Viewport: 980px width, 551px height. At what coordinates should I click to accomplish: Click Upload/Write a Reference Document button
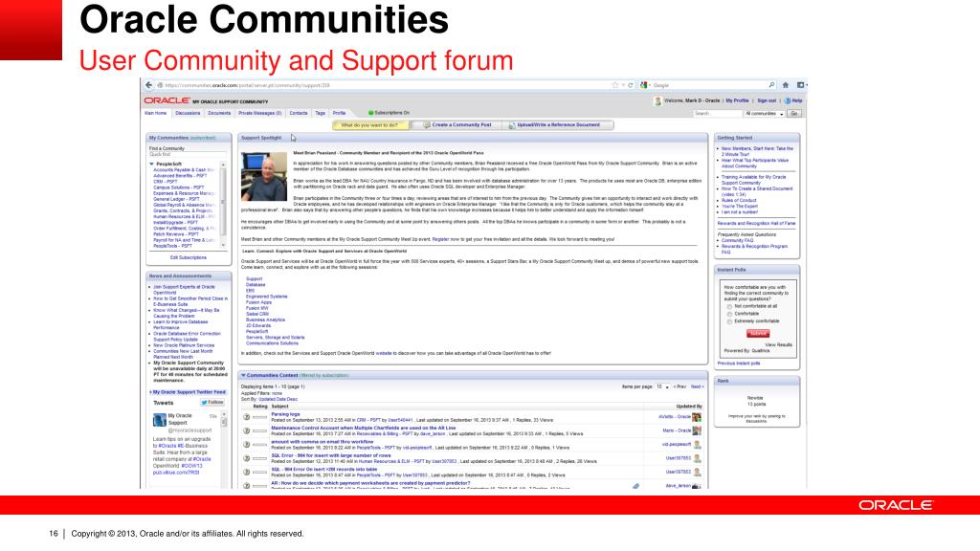558,125
